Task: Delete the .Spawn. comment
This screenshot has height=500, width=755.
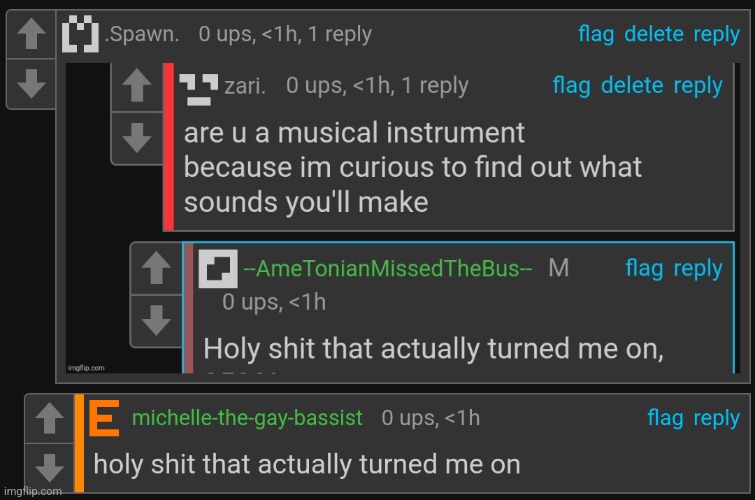Action: pyautogui.click(x=654, y=34)
